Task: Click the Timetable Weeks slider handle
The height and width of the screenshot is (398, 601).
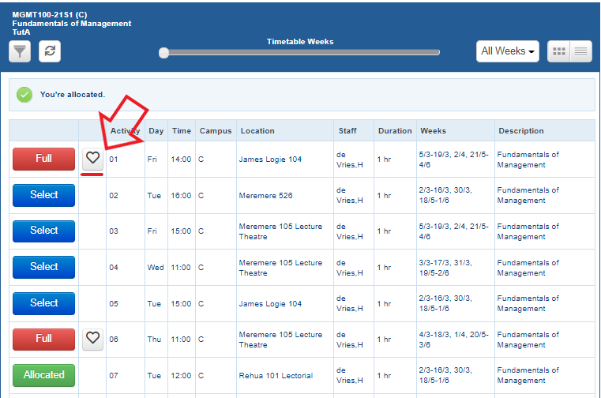Action: [164, 53]
